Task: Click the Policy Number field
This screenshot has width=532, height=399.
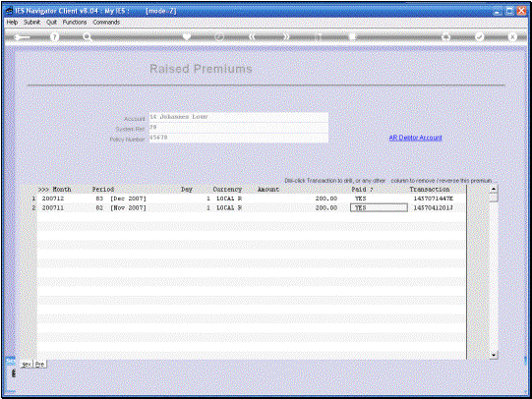Action: coord(239,138)
